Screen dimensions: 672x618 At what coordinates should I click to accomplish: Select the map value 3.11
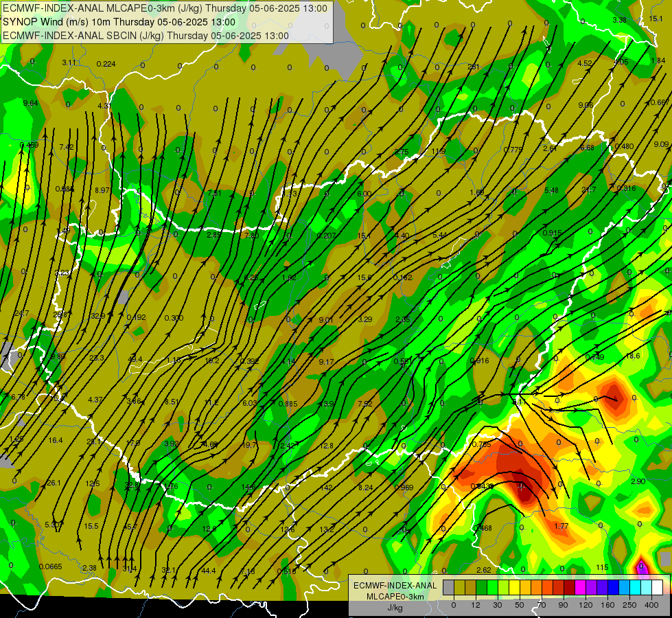(x=69, y=62)
